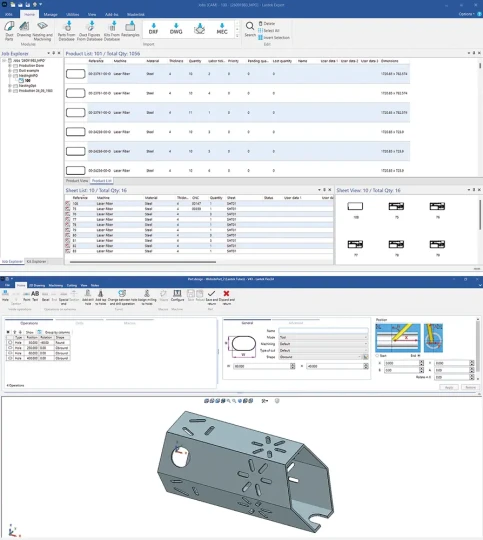The image size is (483, 540).
Task: Expand the Duct example tree node
Action: coord(10,70)
